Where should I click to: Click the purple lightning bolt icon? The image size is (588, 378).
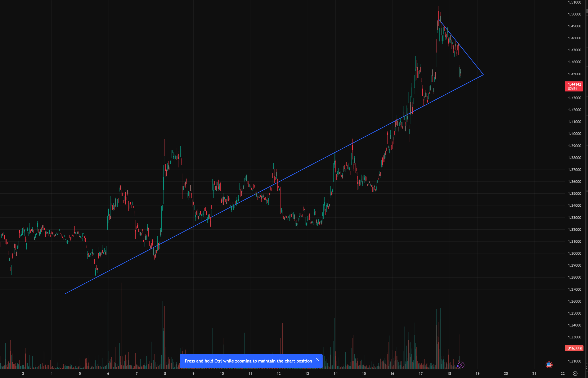(461, 365)
